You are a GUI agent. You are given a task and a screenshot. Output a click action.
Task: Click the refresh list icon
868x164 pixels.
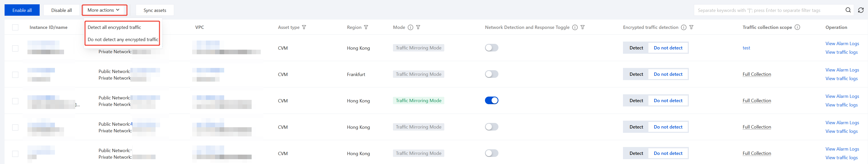tap(861, 10)
